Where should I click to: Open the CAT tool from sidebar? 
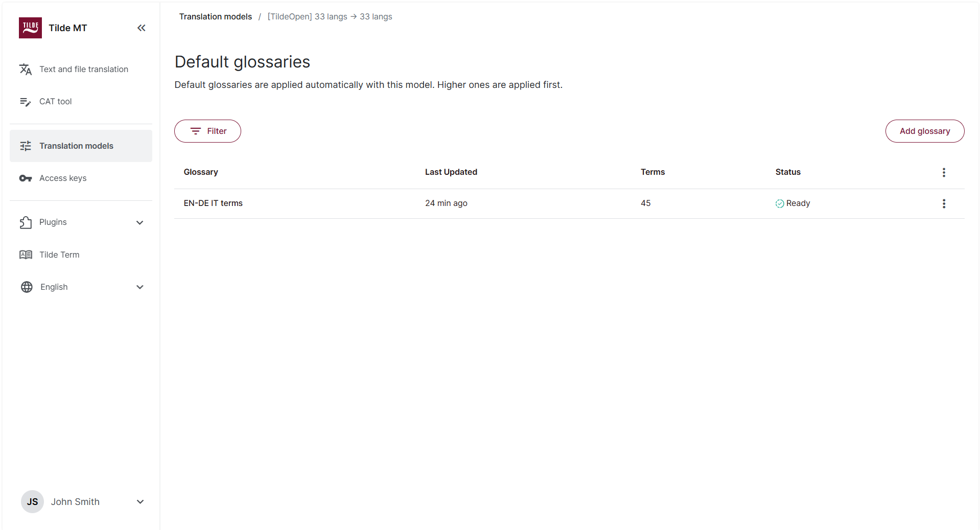click(x=26, y=101)
